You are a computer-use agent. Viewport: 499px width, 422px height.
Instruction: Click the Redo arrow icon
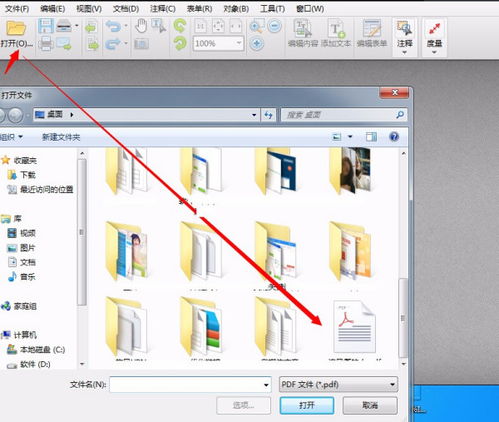(x=113, y=44)
